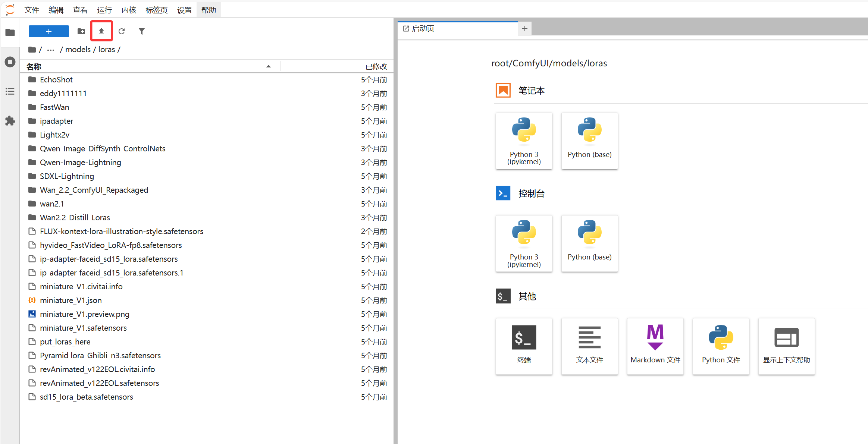Open the Wan2.2-Distill-Loras folder
The image size is (868, 444).
(x=75, y=218)
